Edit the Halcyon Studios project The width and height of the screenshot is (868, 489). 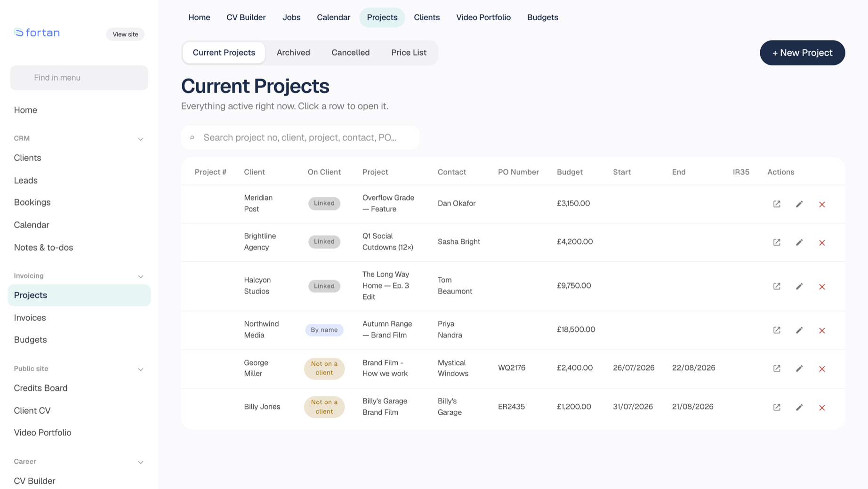[799, 286]
